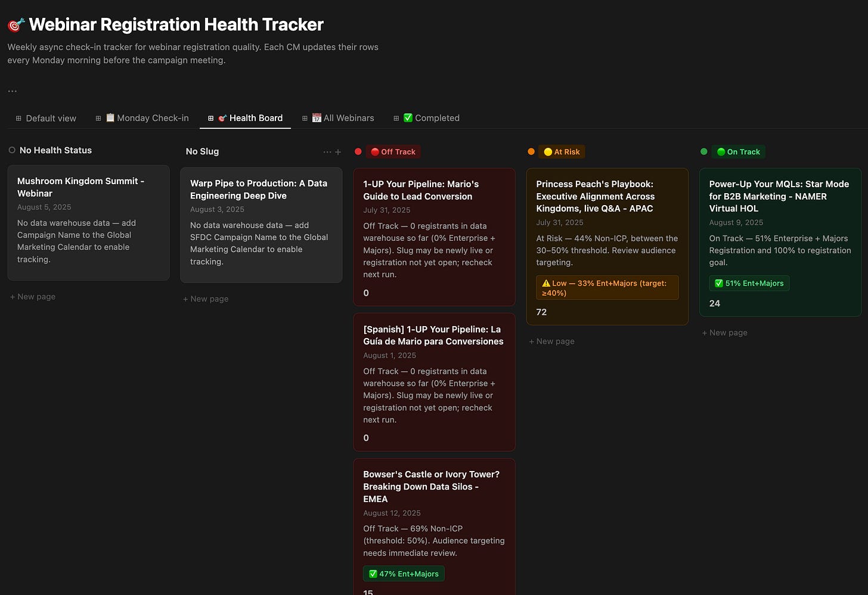Open the Completed tab
Image resolution: width=868 pixels, height=595 pixels.
tap(426, 118)
